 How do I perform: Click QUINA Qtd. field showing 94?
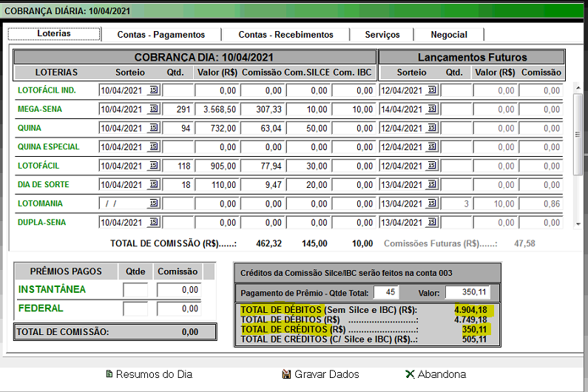point(178,128)
